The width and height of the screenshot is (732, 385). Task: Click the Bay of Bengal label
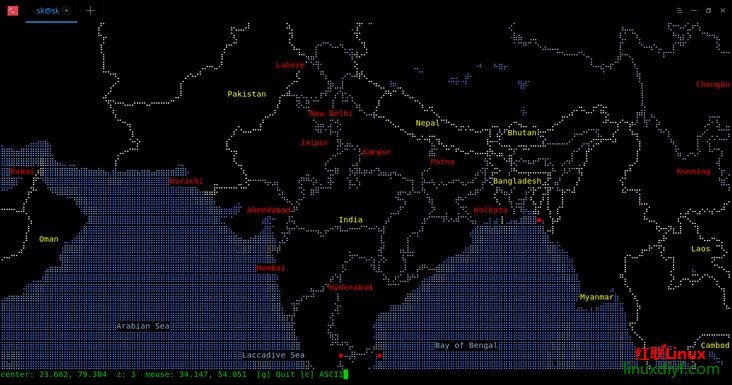(466, 345)
